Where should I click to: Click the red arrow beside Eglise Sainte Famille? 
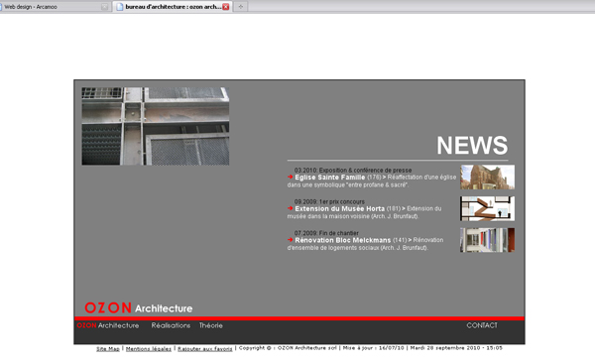click(291, 177)
